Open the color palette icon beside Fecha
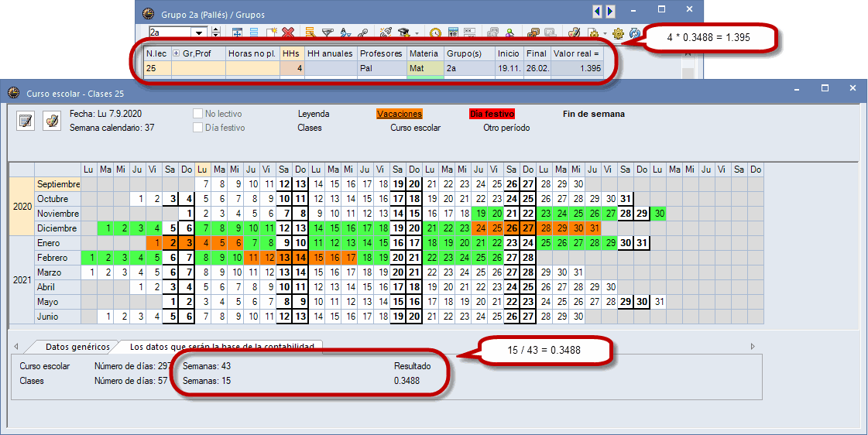This screenshot has height=435, width=868. (52, 120)
